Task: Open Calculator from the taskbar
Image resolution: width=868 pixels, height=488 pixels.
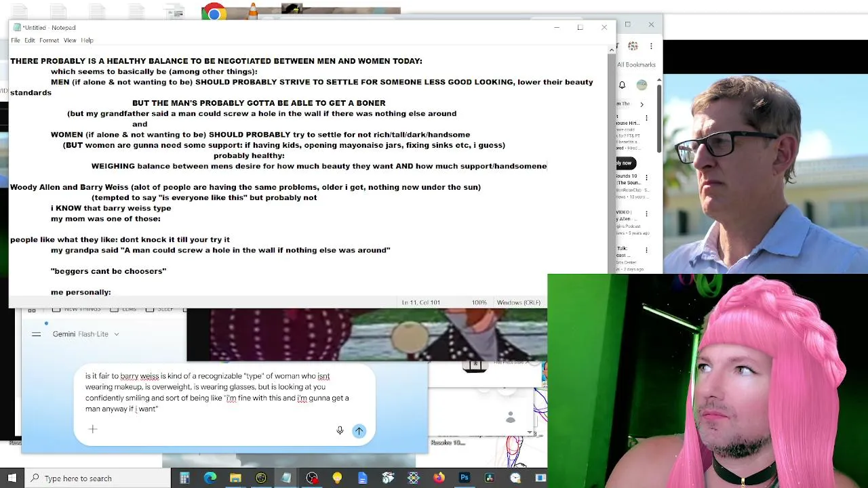Action: 184,478
